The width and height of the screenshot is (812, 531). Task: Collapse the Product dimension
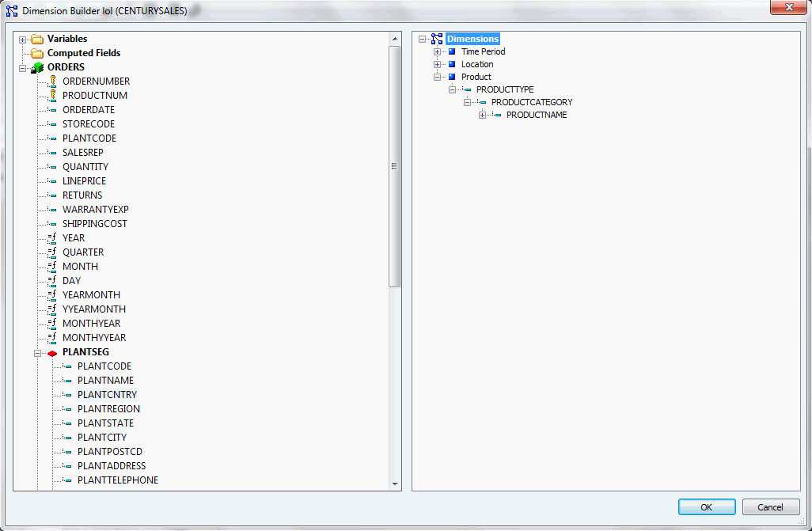tap(437, 78)
